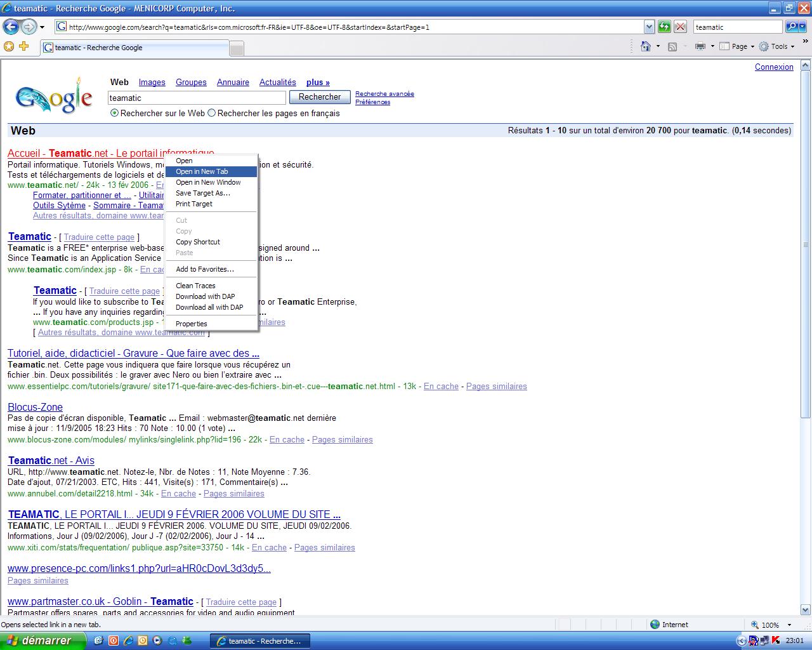Viewport: 812px width, 650px height.
Task: Click the Add to Favorites plus icon
Action: coord(24,46)
